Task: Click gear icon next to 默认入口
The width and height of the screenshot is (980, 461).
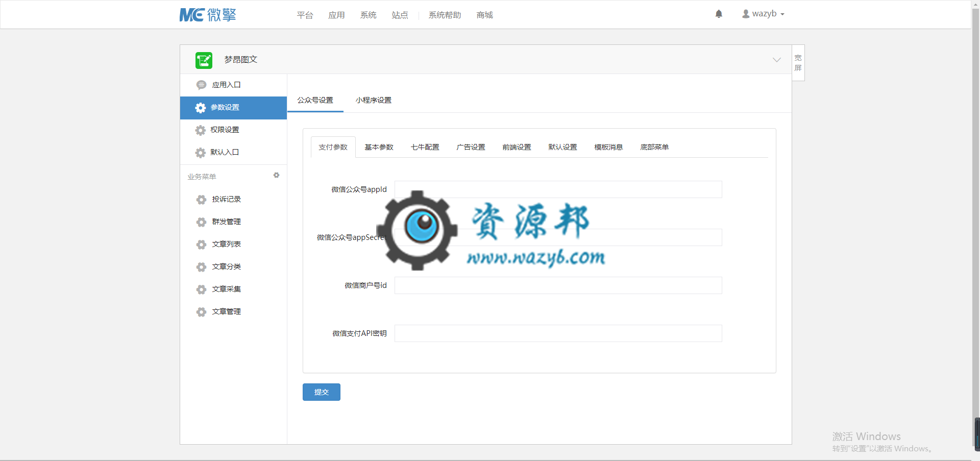Action: click(x=201, y=153)
